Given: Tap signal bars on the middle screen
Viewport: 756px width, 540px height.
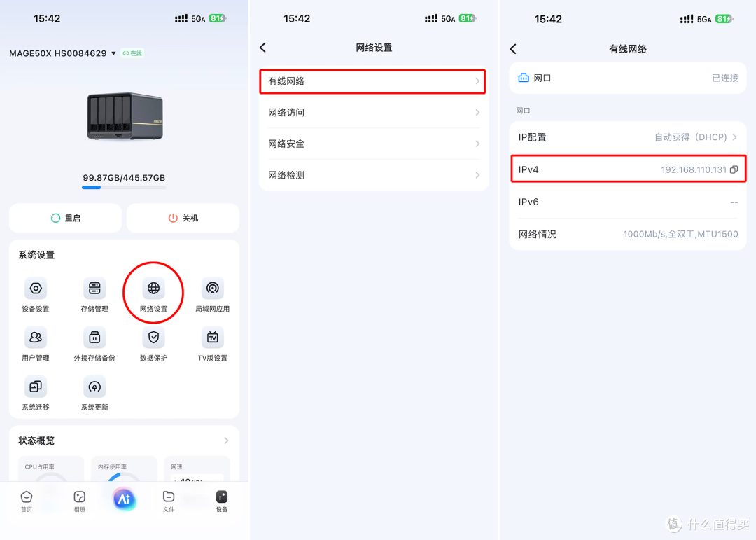Looking at the screenshot, I should (x=431, y=18).
